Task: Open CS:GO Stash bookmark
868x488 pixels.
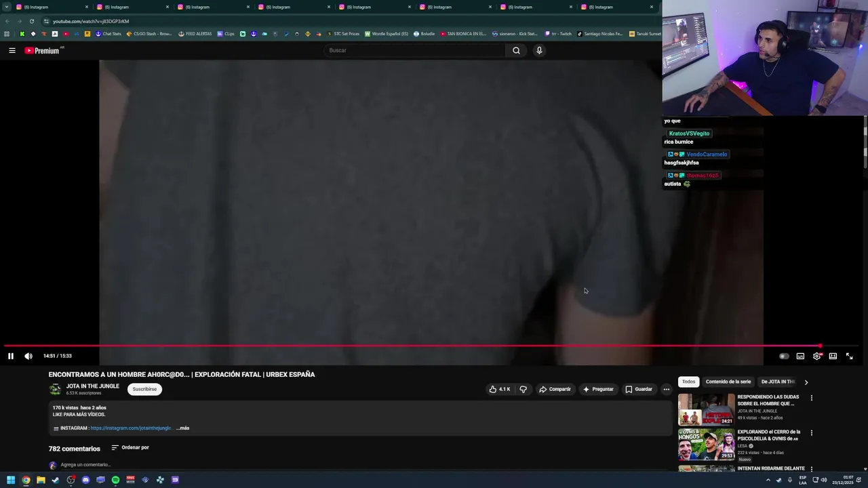Action: coord(149,34)
